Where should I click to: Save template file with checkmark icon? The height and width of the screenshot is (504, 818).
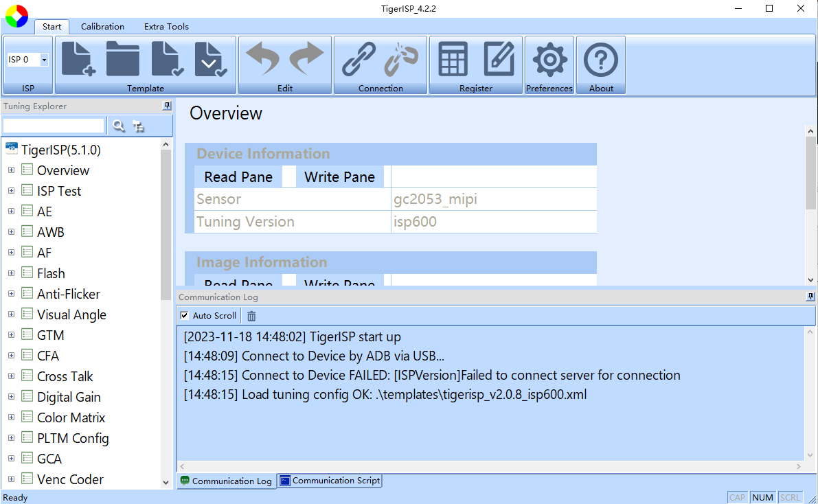[168, 59]
